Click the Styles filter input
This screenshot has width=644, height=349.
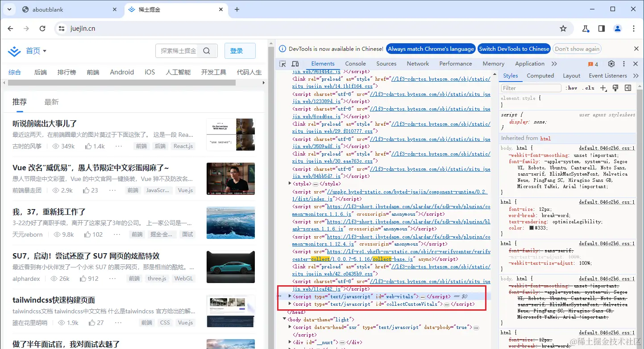[531, 88]
